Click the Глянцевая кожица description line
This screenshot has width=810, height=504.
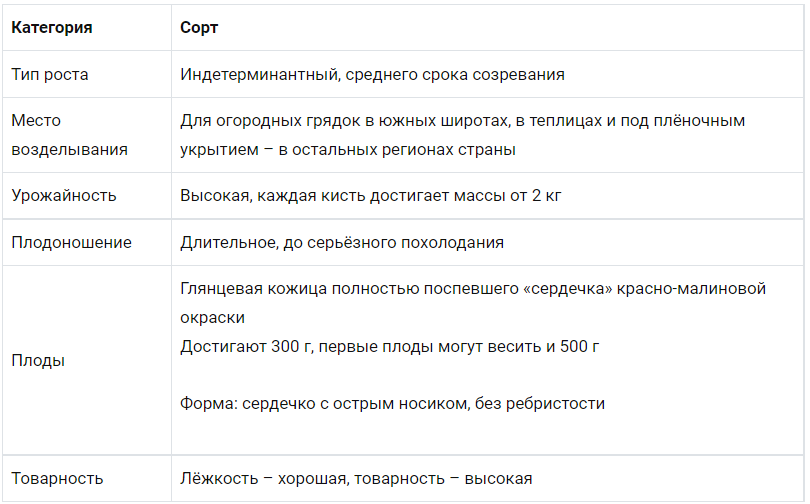pos(473,288)
